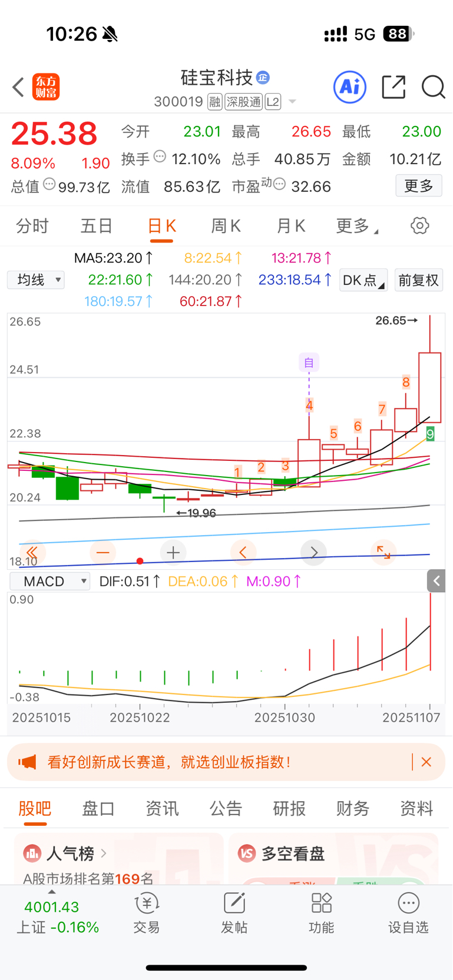453x980 pixels.
Task: Collapse side panel with gray arrow tab
Action: point(437,582)
